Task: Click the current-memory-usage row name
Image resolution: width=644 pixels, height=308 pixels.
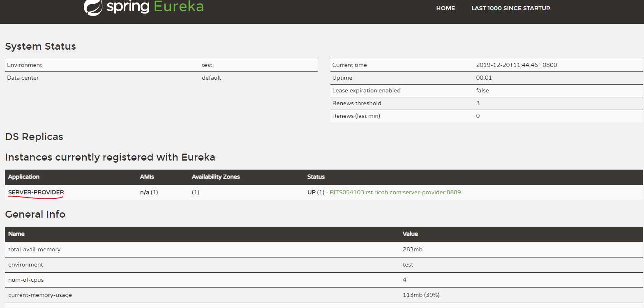Action: pos(40,295)
